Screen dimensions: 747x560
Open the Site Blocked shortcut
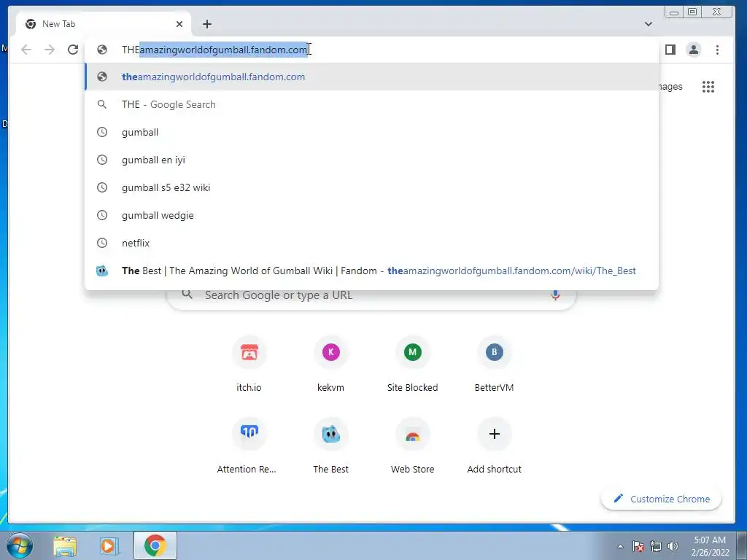(x=413, y=366)
